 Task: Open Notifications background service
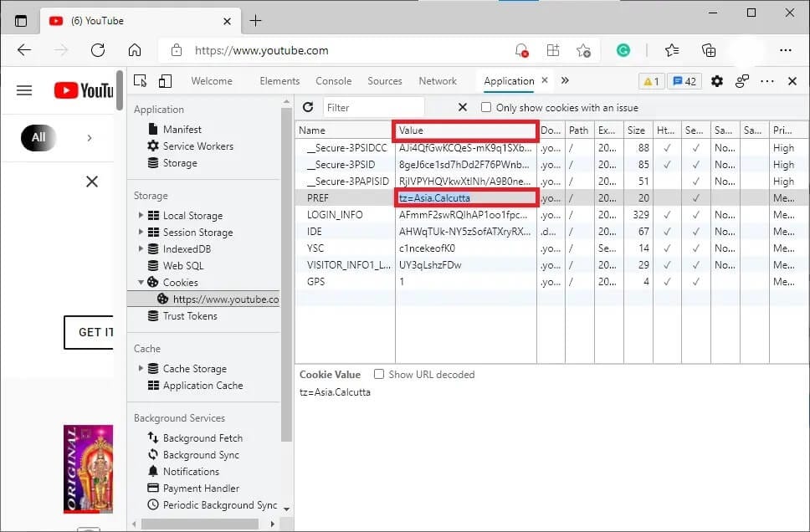[191, 471]
